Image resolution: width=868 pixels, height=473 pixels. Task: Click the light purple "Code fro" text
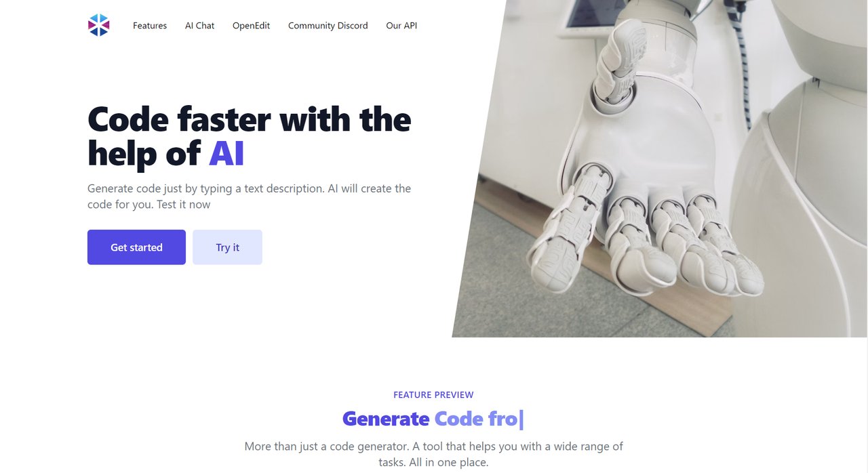(x=476, y=419)
